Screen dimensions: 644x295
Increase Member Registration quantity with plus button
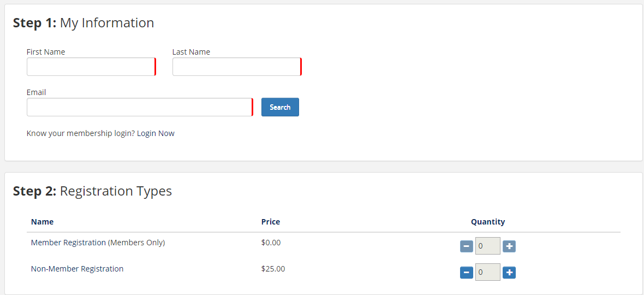509,246
